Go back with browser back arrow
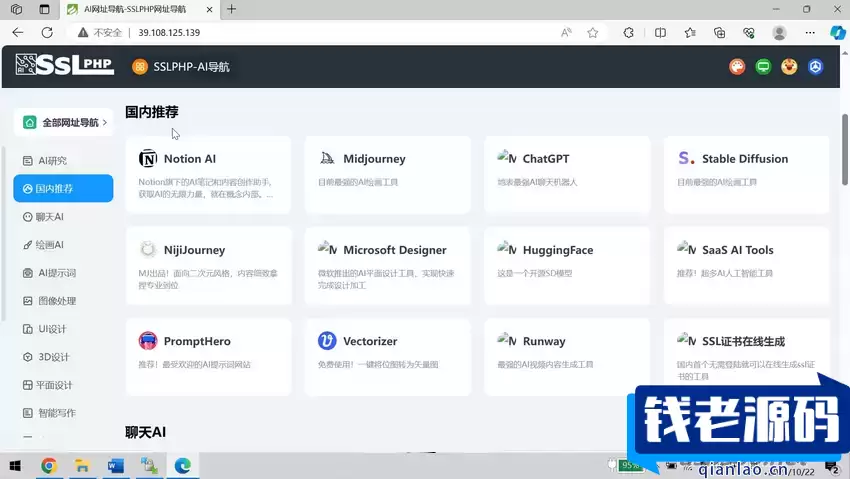The image size is (850, 479). point(18,33)
